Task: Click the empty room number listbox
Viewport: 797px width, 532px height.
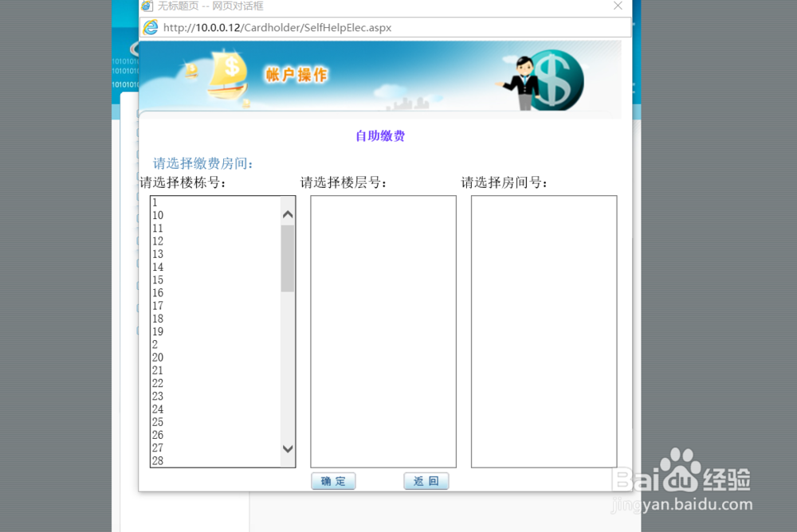Action: coord(544,331)
